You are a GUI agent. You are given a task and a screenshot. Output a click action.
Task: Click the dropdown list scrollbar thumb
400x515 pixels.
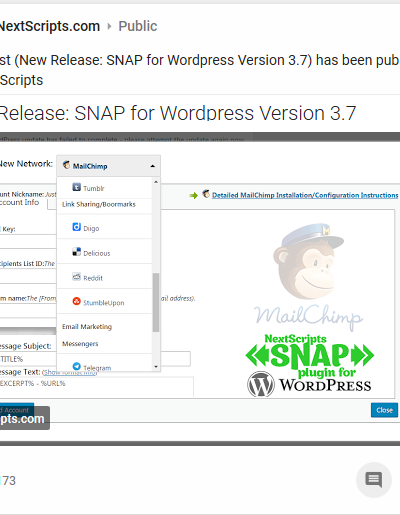156,302
